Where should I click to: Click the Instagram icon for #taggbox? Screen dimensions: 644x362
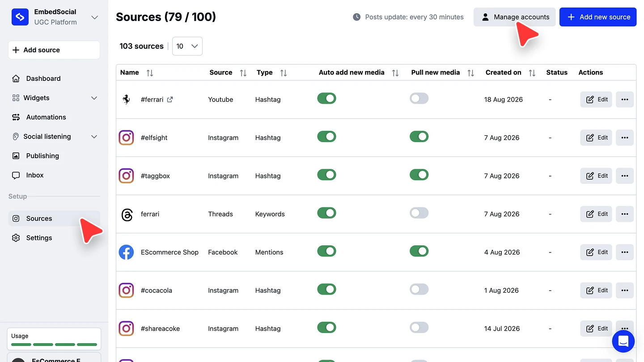pyautogui.click(x=127, y=176)
